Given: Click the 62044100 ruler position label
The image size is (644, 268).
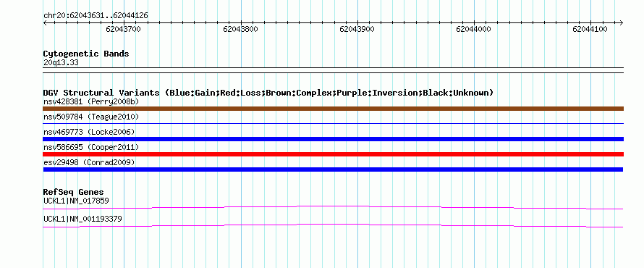Looking at the screenshot, I should pos(590,29).
